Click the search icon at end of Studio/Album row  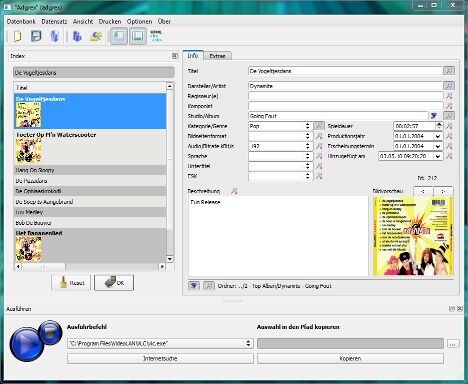pyautogui.click(x=449, y=116)
